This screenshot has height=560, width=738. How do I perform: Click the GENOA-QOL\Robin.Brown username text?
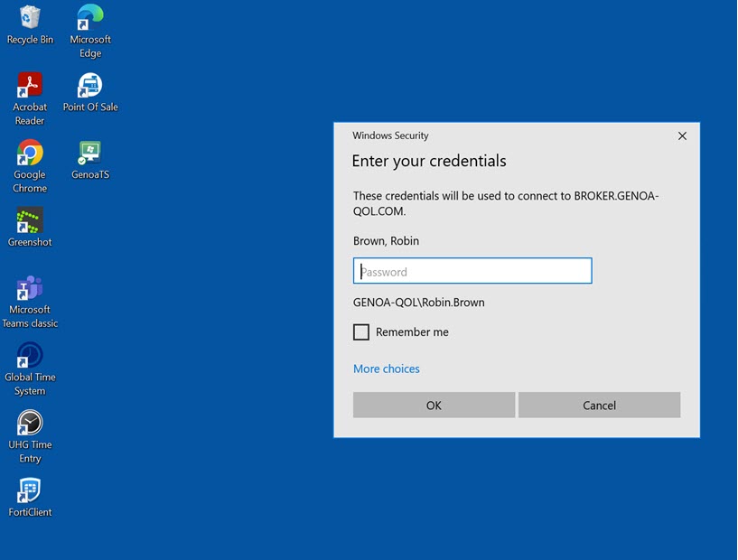(419, 303)
